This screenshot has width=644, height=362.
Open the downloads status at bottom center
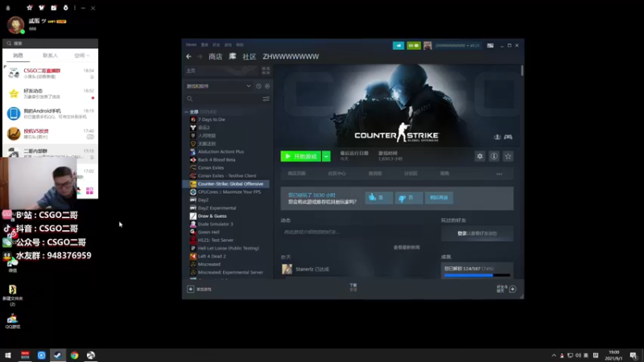click(353, 287)
